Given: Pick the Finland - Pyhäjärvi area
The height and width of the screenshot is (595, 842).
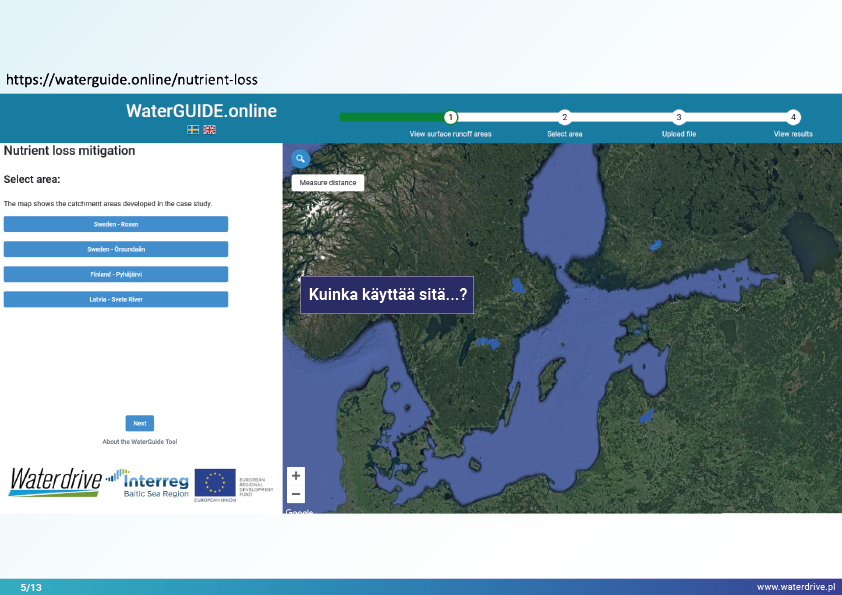Looking at the screenshot, I should click(116, 274).
